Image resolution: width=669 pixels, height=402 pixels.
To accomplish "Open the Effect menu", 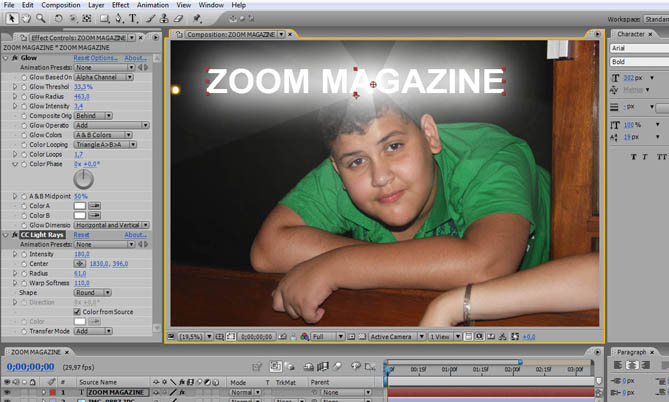I will (120, 5).
